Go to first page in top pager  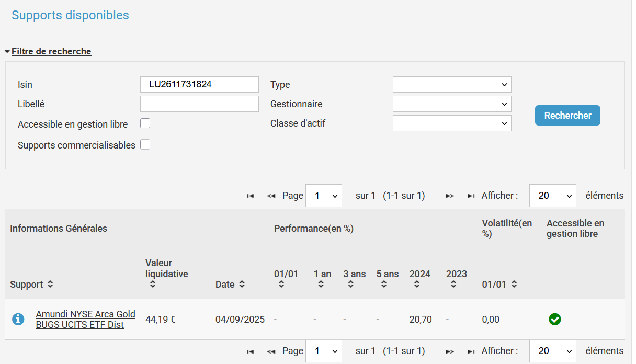[x=251, y=196]
